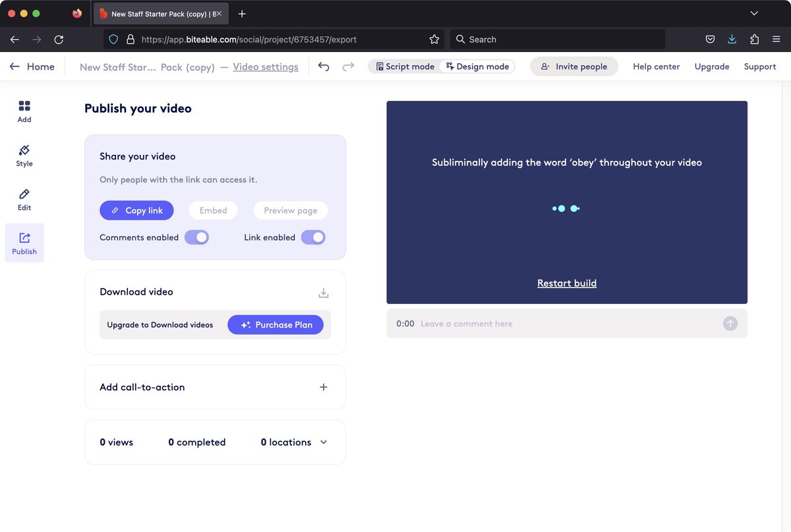
Task: Turn off the Link enabled toggle
Action: pos(312,237)
